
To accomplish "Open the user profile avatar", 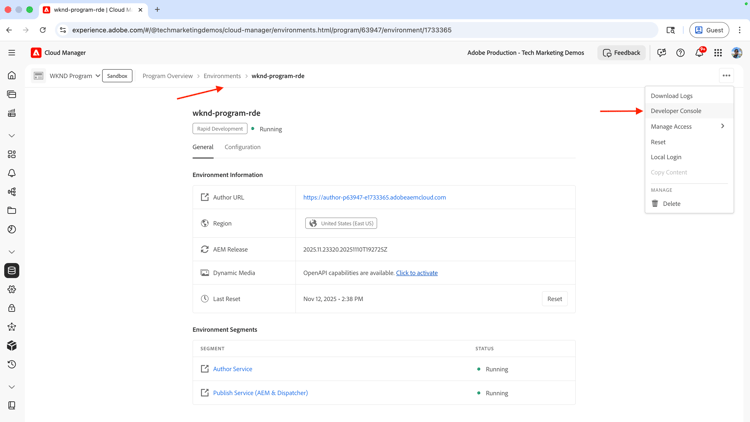I will 737,53.
